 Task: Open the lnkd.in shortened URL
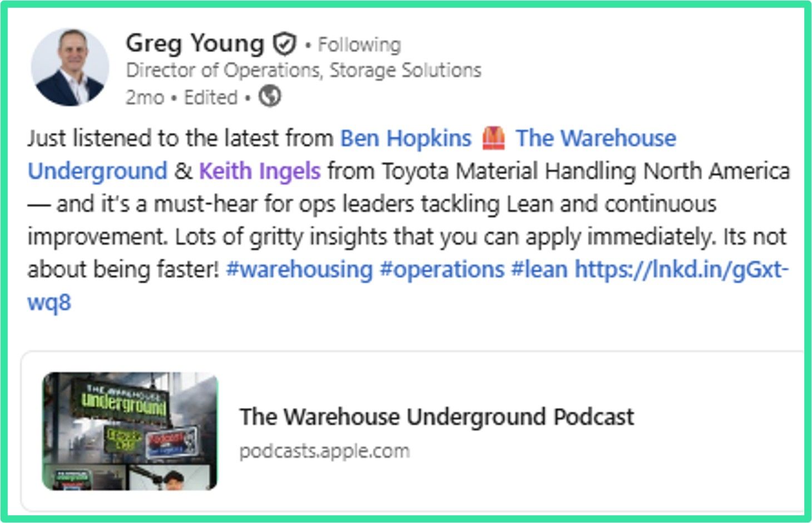681,269
